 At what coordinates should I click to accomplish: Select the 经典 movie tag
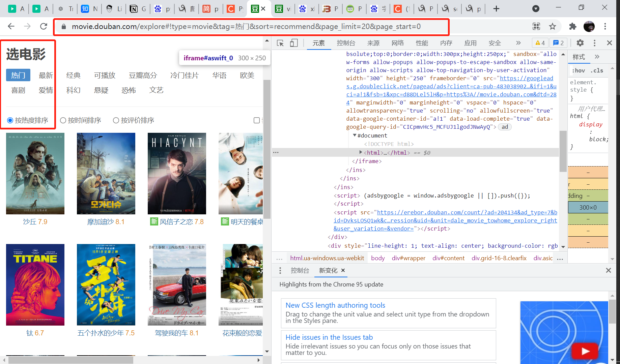point(74,75)
